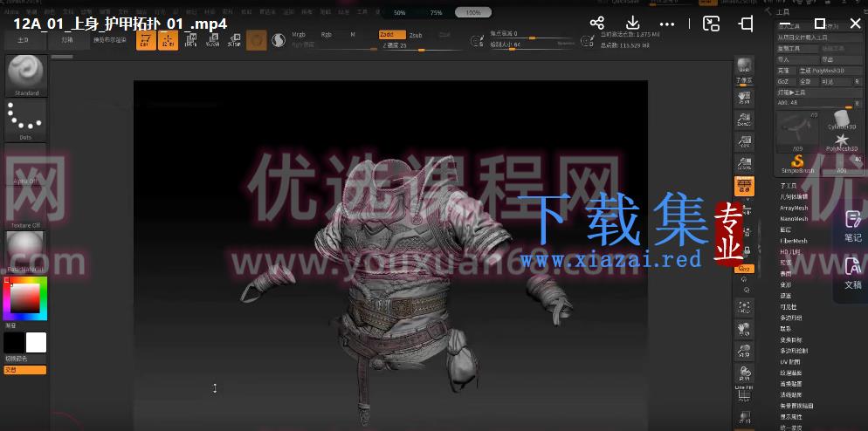Click the Move view hand icon
Screen dimensions: 868x431
coord(745,329)
